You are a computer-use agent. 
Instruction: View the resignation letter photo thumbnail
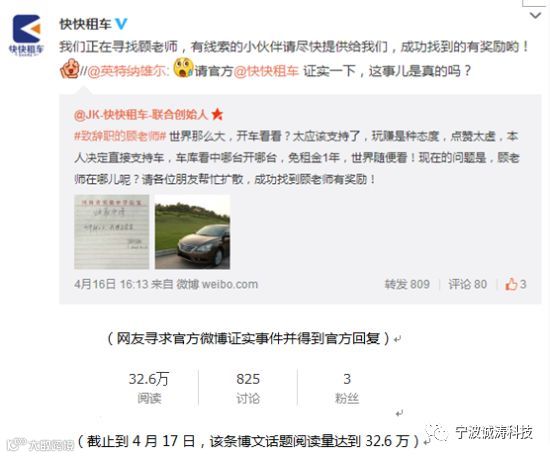pos(112,232)
